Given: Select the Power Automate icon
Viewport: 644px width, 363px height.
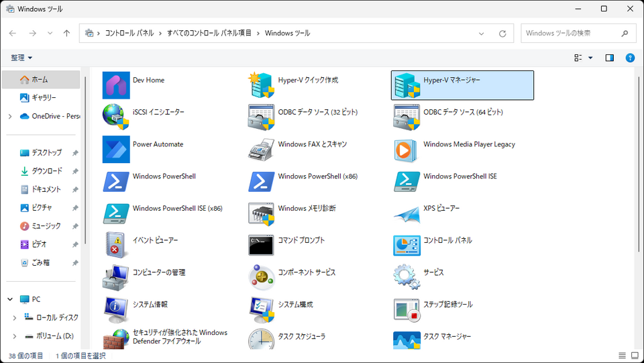Looking at the screenshot, I should (116, 150).
